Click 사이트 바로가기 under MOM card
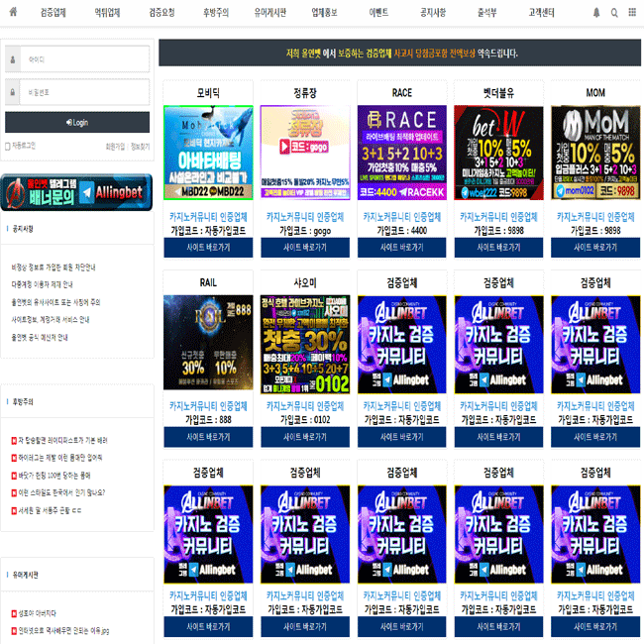This screenshot has width=644, height=644. [595, 248]
